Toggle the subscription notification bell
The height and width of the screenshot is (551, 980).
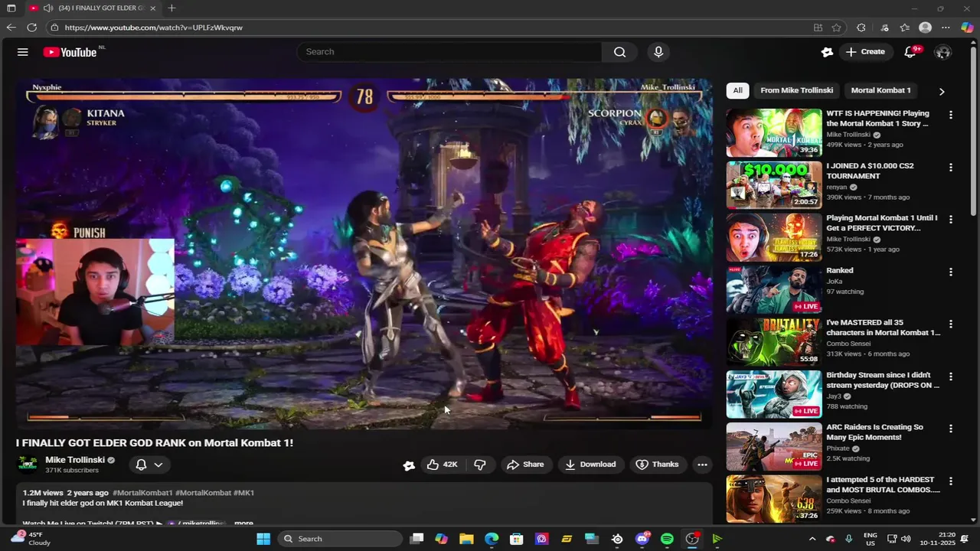pyautogui.click(x=141, y=465)
